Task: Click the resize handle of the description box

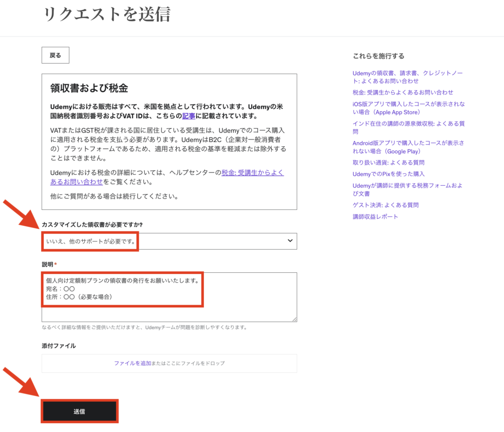Action: pos(294,319)
